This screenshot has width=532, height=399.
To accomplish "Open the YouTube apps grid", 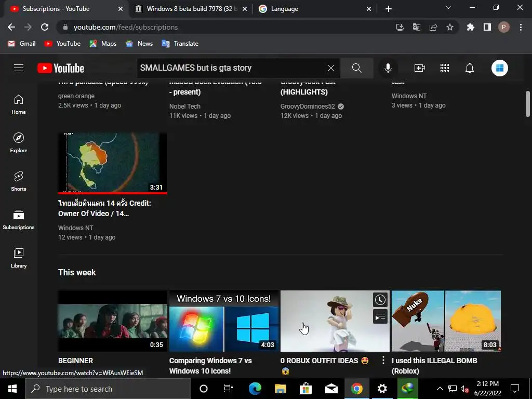I will 445,68.
